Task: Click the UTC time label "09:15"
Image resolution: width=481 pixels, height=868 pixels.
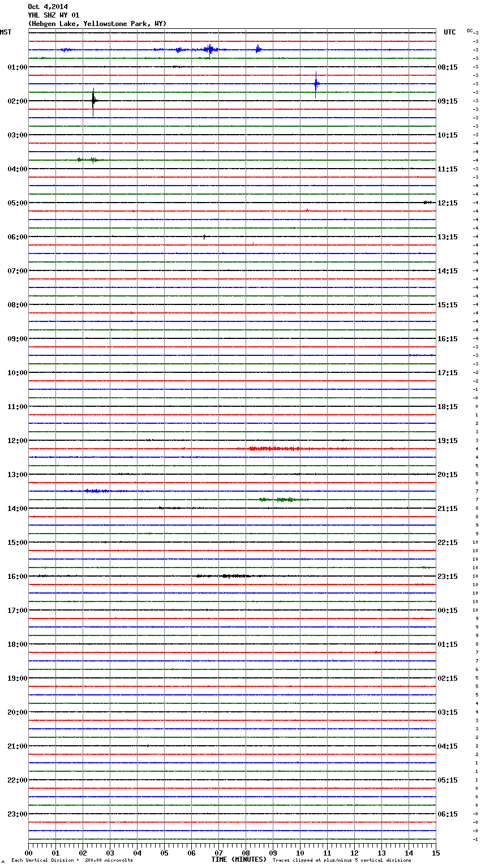Action: (448, 101)
